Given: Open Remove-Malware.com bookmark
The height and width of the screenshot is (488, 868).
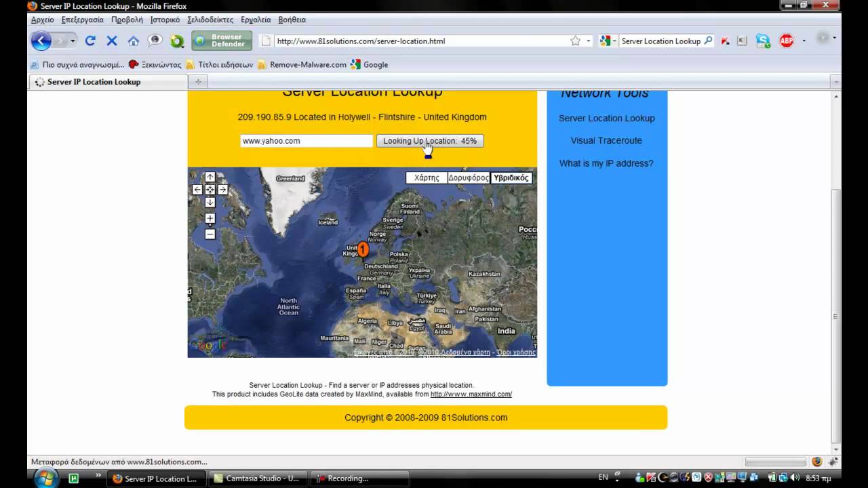Looking at the screenshot, I should (x=302, y=65).
